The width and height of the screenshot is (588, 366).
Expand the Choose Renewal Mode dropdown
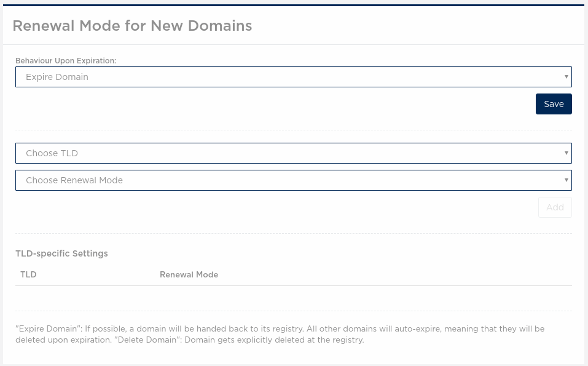coord(294,180)
